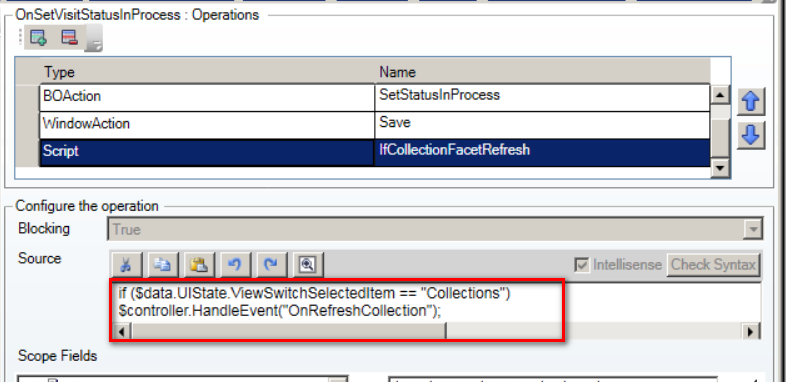Select the WindowAction row
Image resolution: width=786 pixels, height=382 pixels.
point(374,125)
